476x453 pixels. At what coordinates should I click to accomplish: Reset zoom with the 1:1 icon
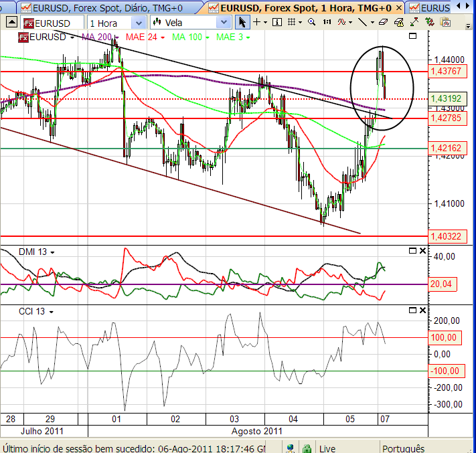[327, 22]
